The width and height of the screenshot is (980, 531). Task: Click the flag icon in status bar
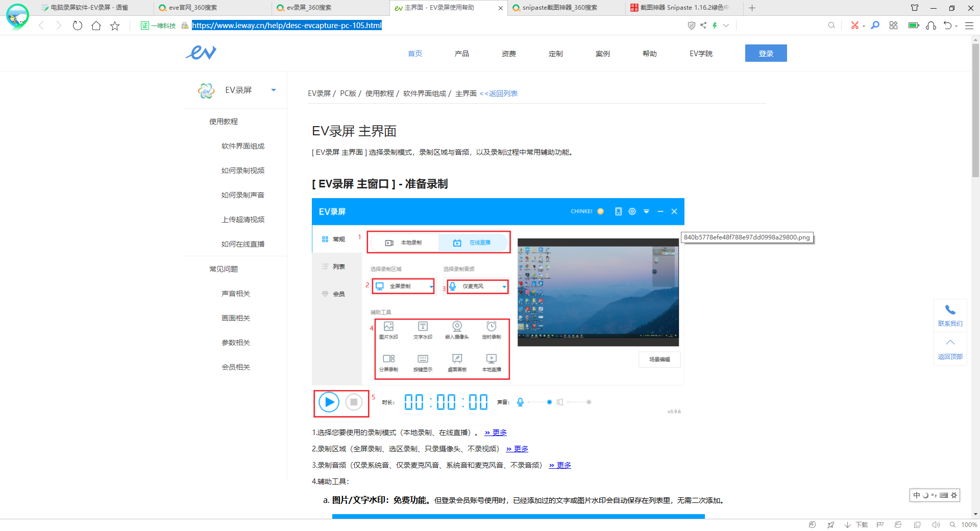(880, 525)
